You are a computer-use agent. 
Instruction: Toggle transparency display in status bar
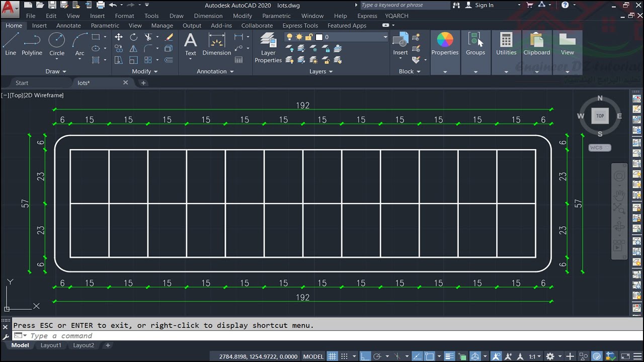(x=462, y=356)
